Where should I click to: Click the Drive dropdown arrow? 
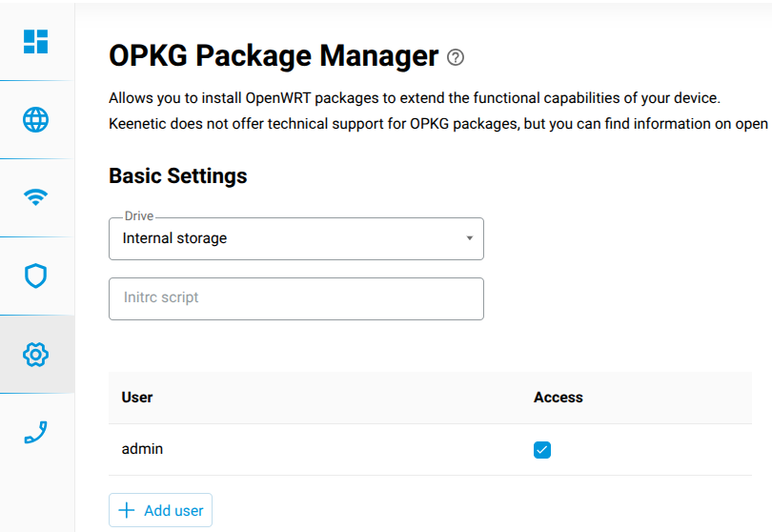pyautogui.click(x=470, y=238)
